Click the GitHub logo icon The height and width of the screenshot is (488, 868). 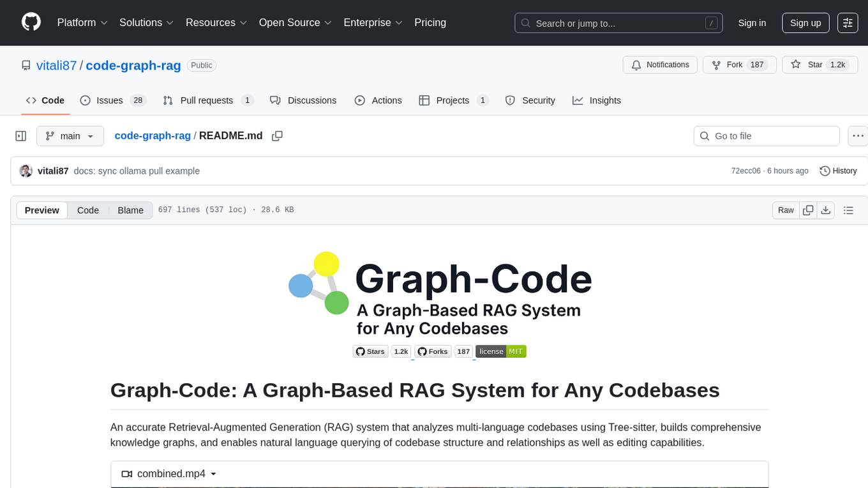pos(31,22)
